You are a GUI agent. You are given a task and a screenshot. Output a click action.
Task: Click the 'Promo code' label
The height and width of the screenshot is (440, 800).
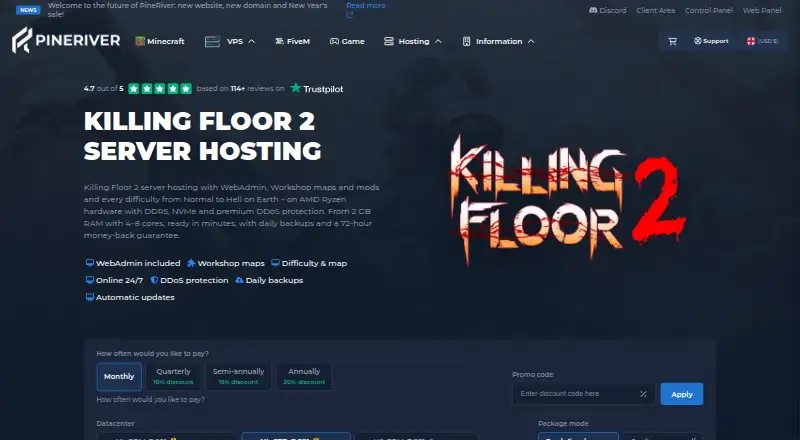[533, 374]
